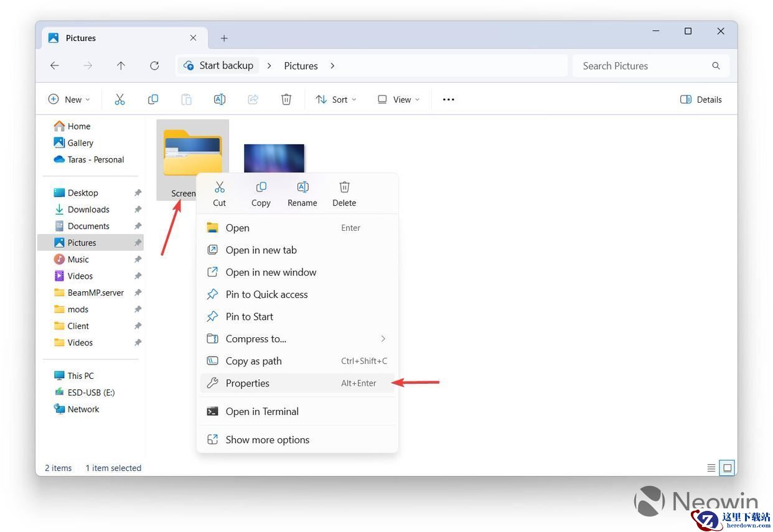
Task: Toggle the Details pane button
Action: click(701, 100)
